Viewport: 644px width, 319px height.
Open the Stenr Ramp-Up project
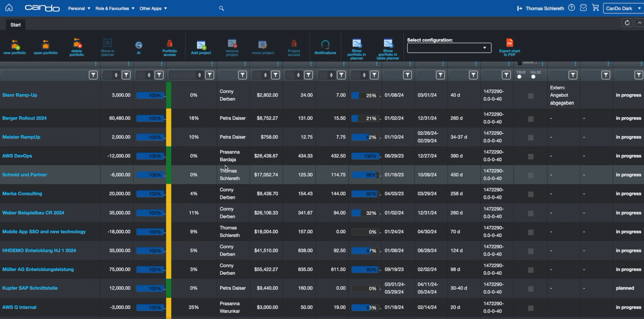pyautogui.click(x=20, y=95)
